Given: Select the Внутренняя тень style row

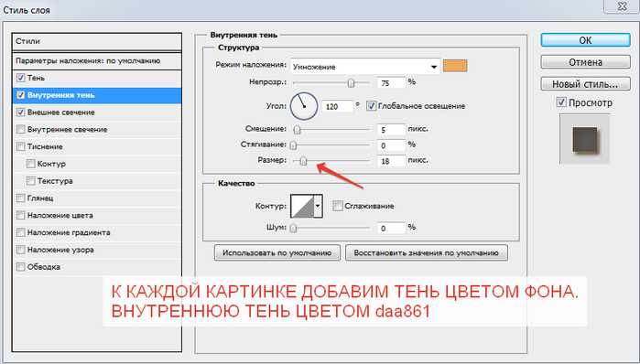Looking at the screenshot, I should pyautogui.click(x=97, y=95).
